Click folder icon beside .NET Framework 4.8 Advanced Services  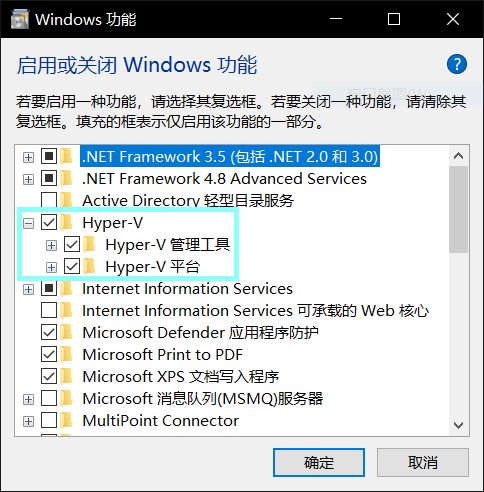[67, 178]
